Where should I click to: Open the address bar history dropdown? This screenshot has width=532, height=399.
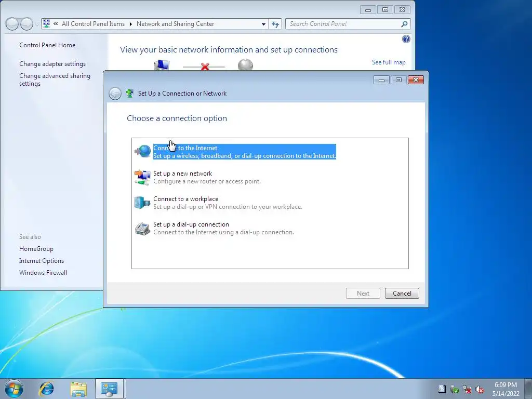point(263,24)
